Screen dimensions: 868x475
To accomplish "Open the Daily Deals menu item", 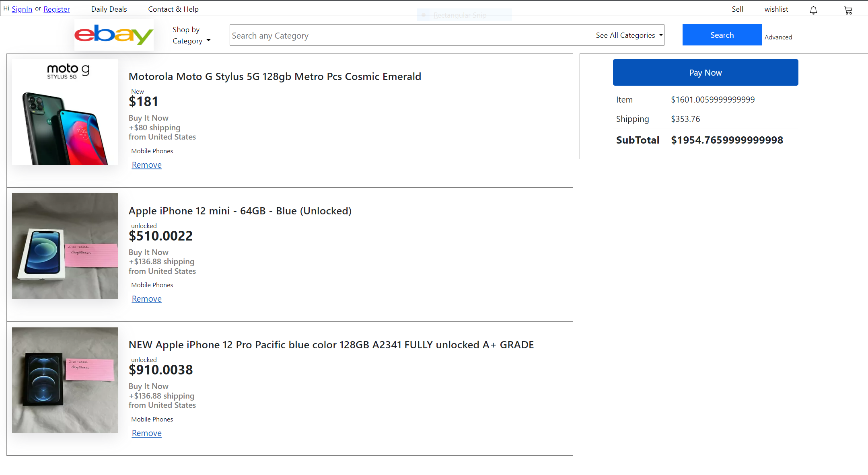I will point(109,8).
